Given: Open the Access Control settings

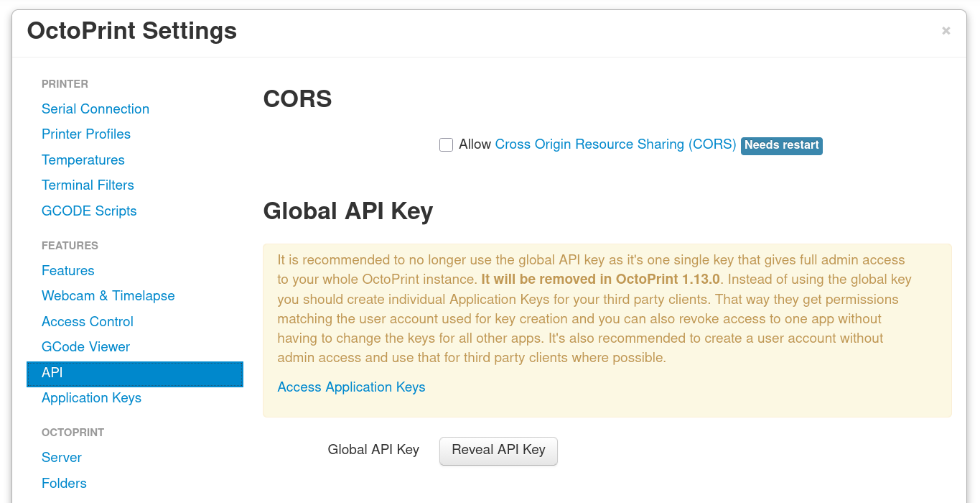Looking at the screenshot, I should (x=87, y=321).
